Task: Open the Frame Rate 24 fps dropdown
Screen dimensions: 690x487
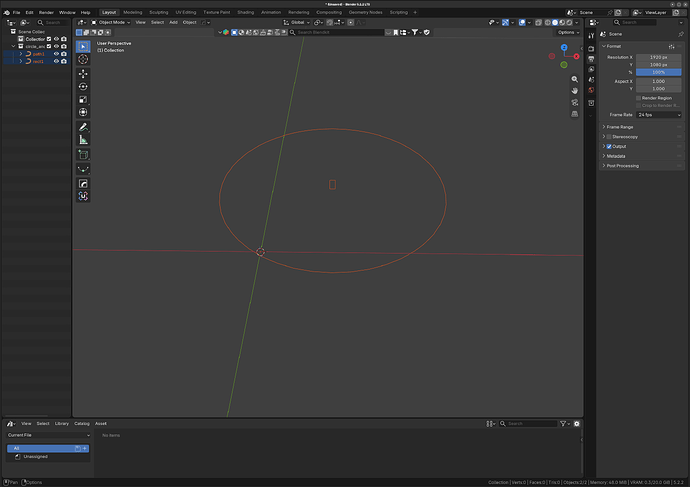Action: click(x=659, y=115)
